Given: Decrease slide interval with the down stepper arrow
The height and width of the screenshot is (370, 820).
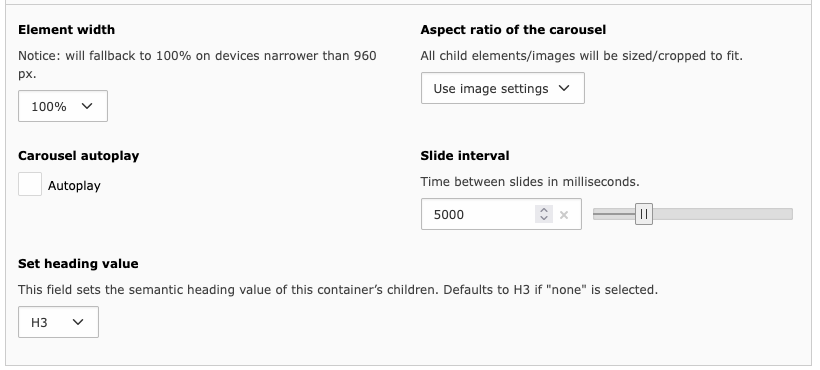Looking at the screenshot, I should pyautogui.click(x=544, y=218).
